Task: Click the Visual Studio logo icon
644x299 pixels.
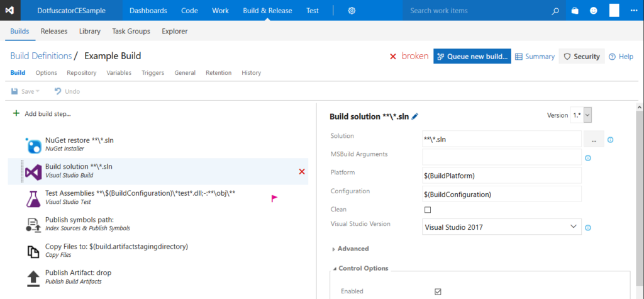Action: [x=10, y=10]
